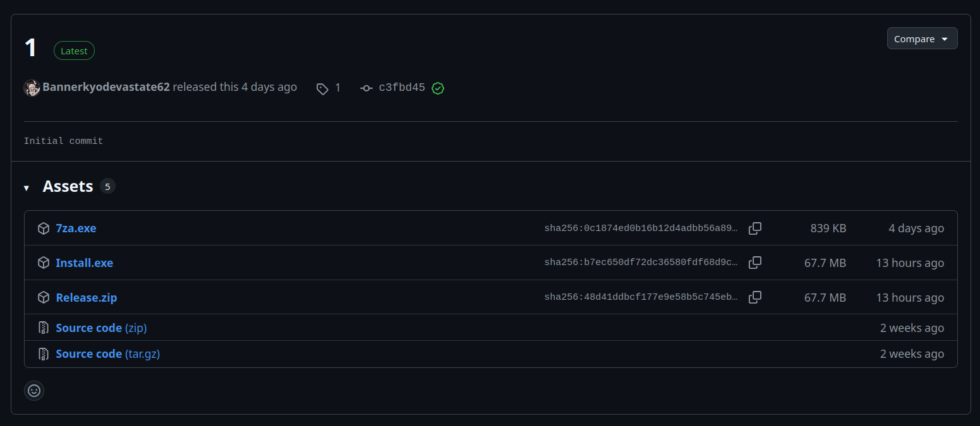980x426 pixels.
Task: Click zip file icon beside Source code (tar.gz)
Action: click(44, 353)
